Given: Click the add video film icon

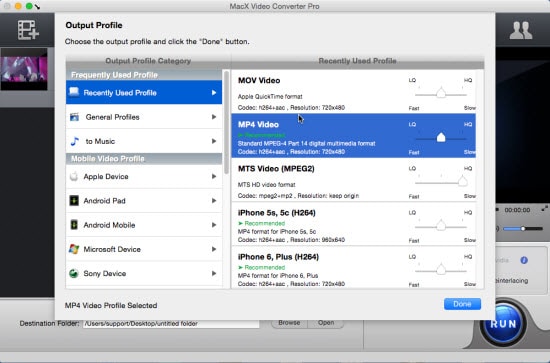Looking at the screenshot, I should pyautogui.click(x=28, y=30).
